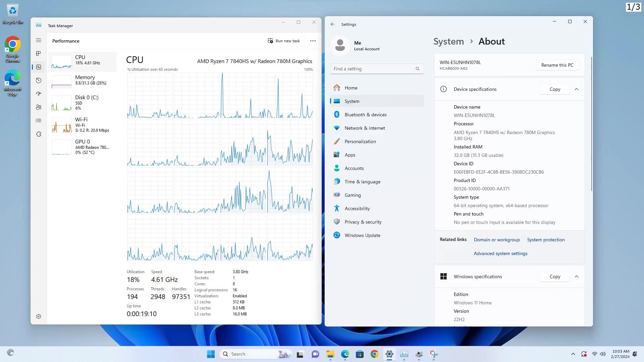Click Rename this PC button
644x362 pixels.
(557, 65)
